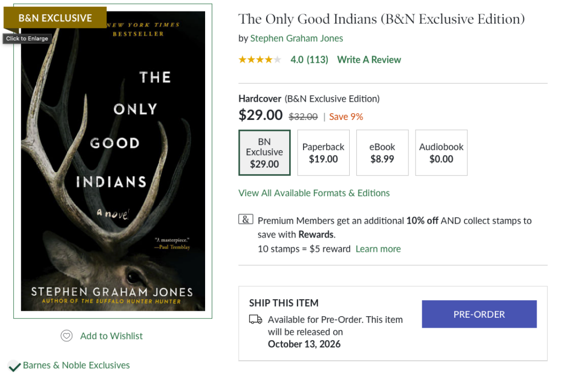Click the 4.0 (113) rating count

tap(309, 59)
